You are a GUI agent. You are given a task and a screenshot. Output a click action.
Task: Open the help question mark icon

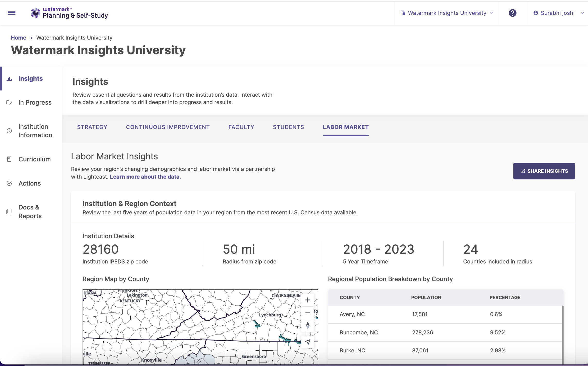512,13
